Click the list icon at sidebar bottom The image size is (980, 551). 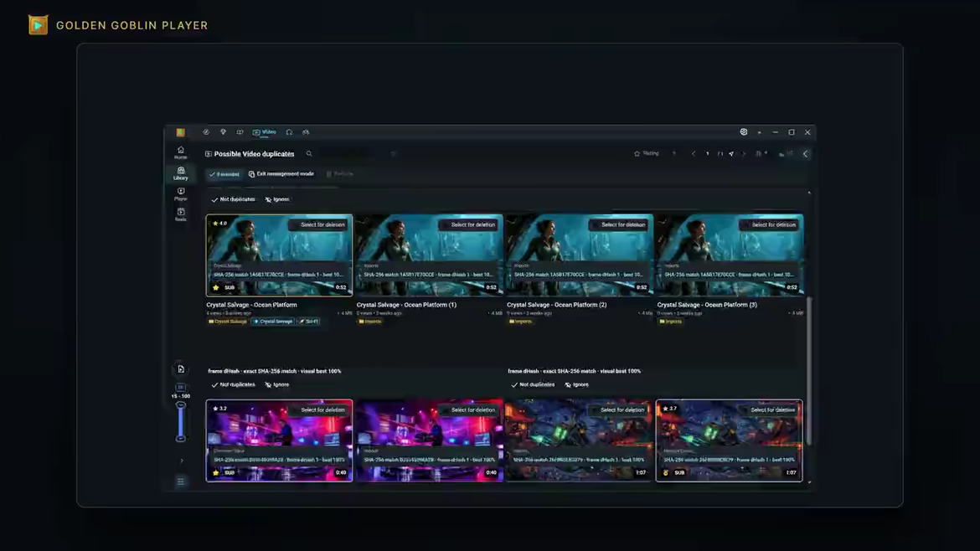pos(181,481)
